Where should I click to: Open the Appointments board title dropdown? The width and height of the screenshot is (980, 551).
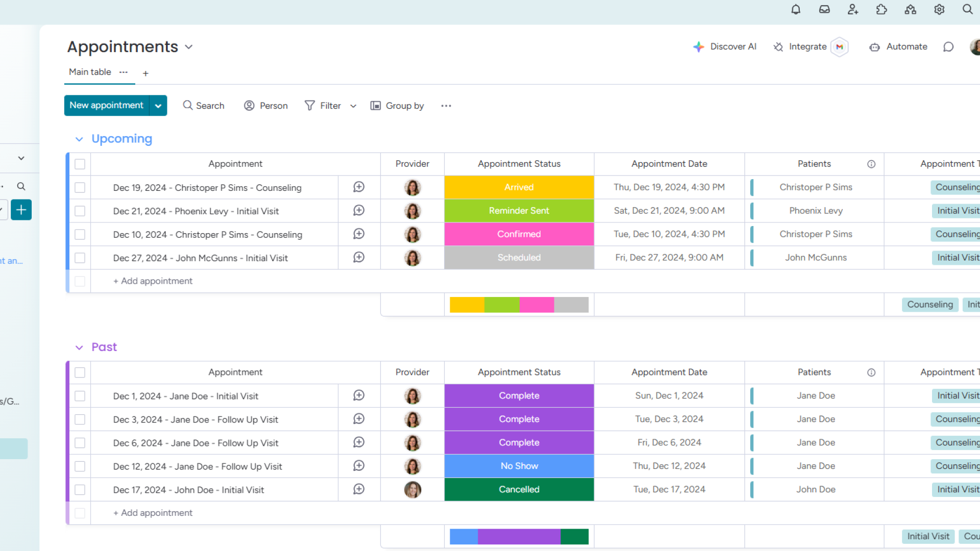189,47
